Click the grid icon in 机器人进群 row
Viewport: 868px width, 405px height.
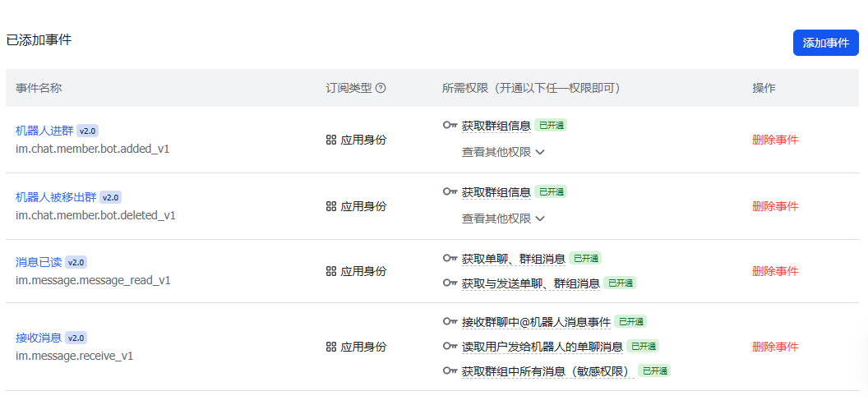pos(331,140)
